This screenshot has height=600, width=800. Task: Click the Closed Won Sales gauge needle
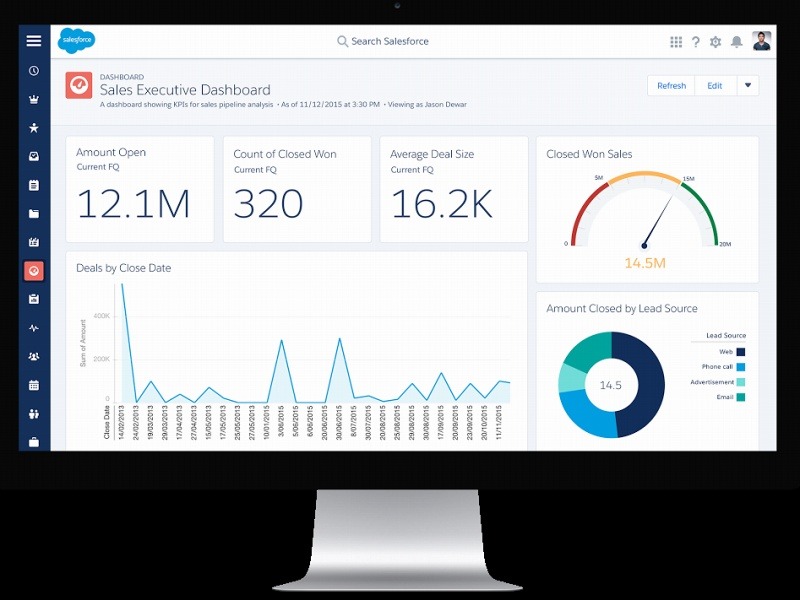(658, 221)
